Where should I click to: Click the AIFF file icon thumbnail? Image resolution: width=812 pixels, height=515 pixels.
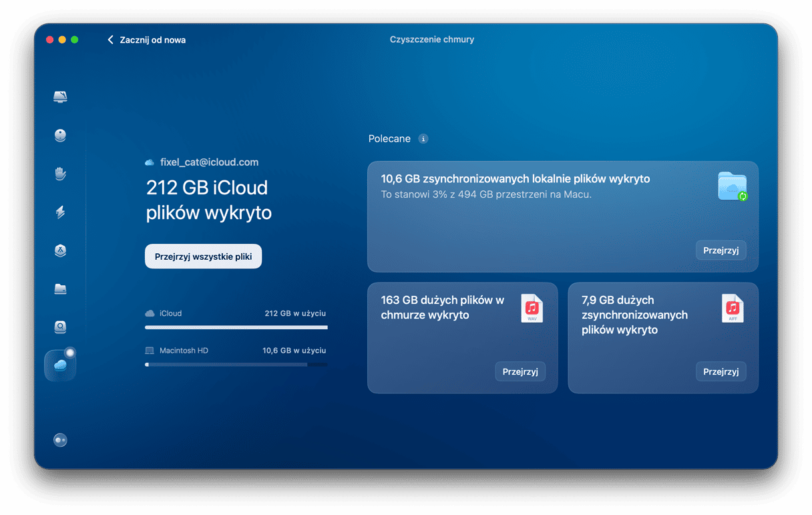[x=733, y=309]
